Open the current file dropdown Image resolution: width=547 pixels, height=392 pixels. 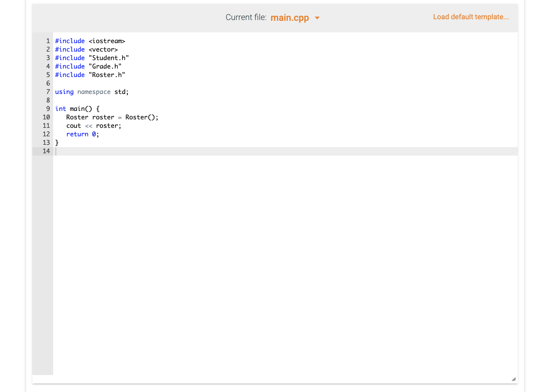(x=295, y=17)
